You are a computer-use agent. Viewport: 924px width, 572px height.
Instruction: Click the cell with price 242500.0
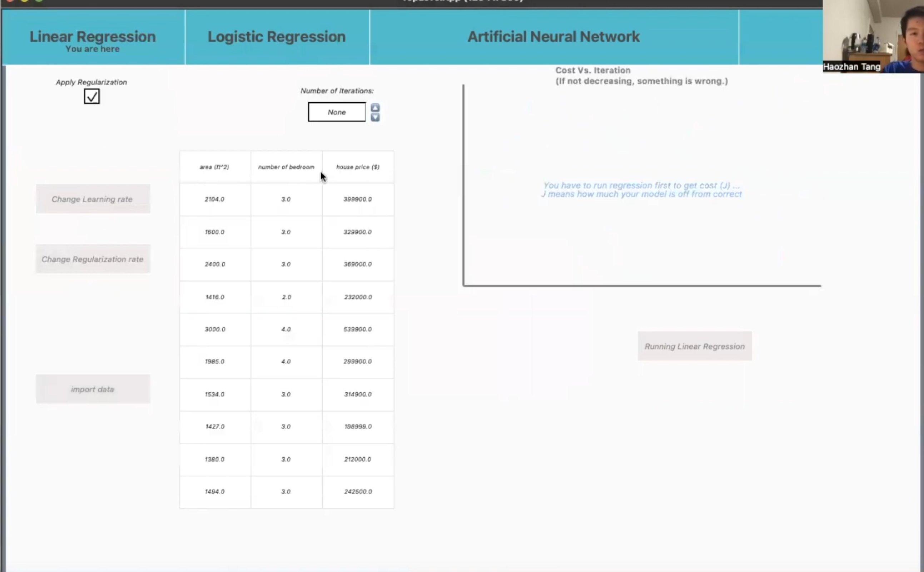(358, 491)
